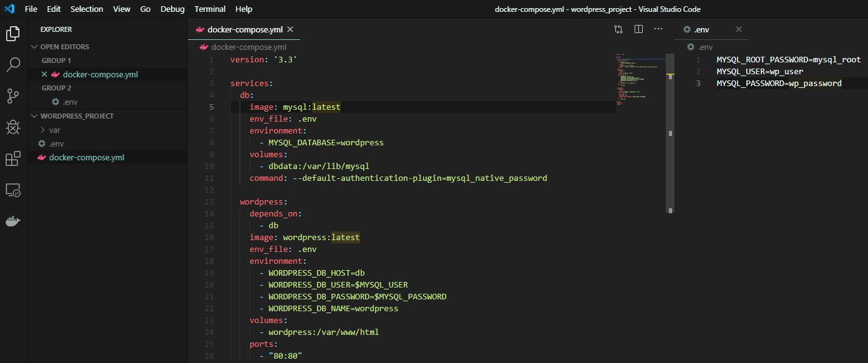Click the gear icon of .env in Group 2

pyautogui.click(x=56, y=102)
